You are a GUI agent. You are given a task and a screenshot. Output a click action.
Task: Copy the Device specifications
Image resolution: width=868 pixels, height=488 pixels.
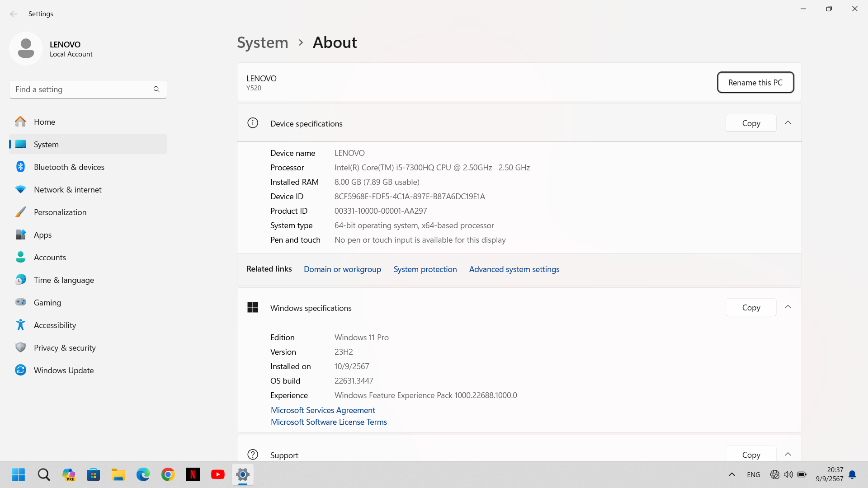click(751, 123)
